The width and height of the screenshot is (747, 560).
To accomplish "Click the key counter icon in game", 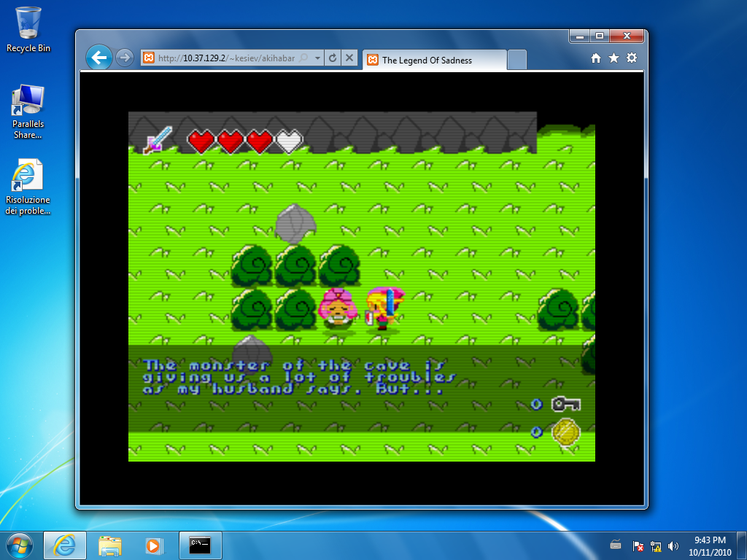I will [x=566, y=404].
